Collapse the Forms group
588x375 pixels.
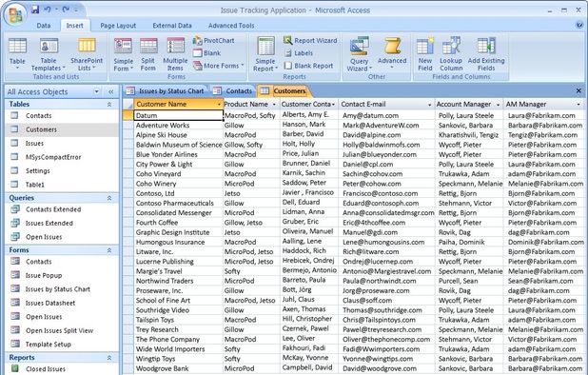(x=109, y=250)
